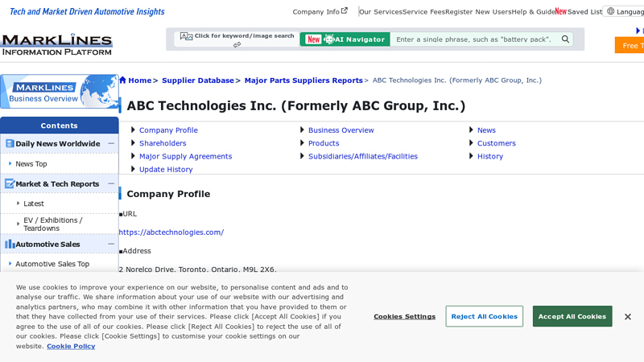The height and width of the screenshot is (362, 644).
Task: Collapse the Automotive Sales section
Action: click(111, 245)
